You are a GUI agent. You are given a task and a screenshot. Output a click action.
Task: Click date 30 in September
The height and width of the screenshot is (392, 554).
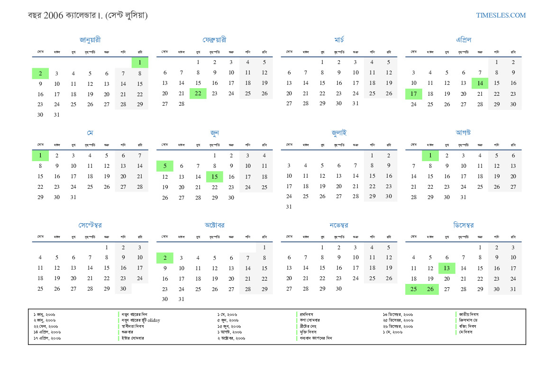tap(123, 289)
